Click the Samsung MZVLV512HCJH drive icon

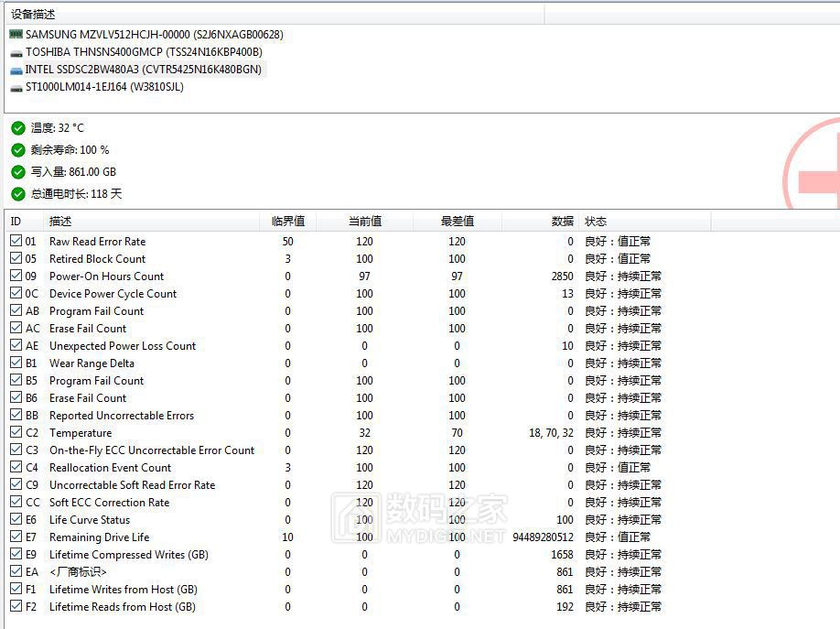[16, 35]
